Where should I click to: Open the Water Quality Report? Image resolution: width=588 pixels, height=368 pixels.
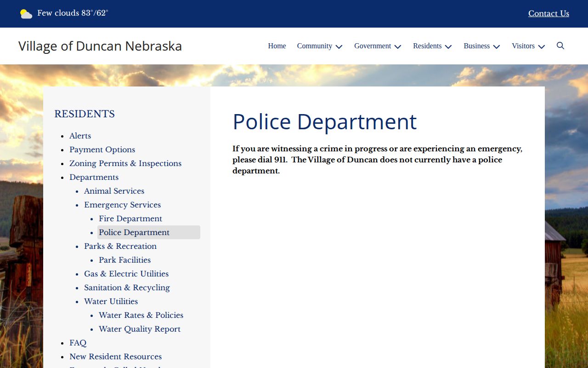(140, 329)
